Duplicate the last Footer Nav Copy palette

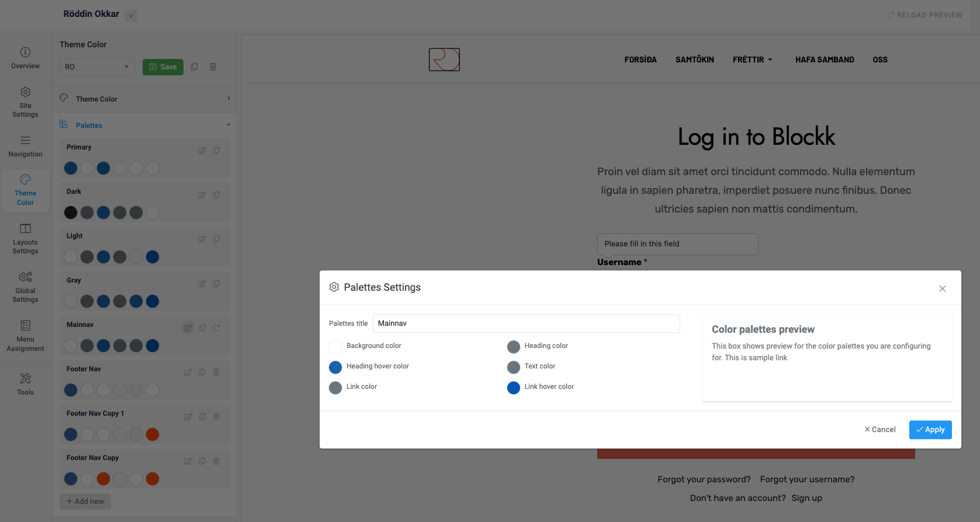(x=202, y=461)
